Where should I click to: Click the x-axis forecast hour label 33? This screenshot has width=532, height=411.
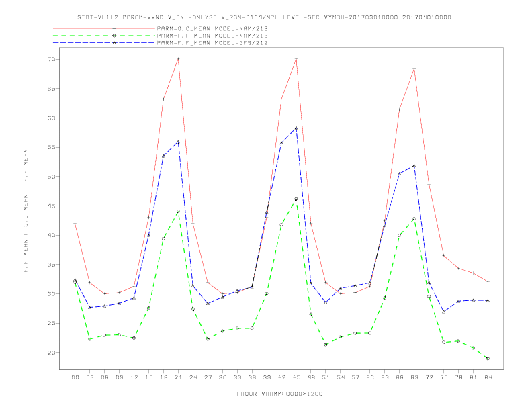(x=237, y=377)
